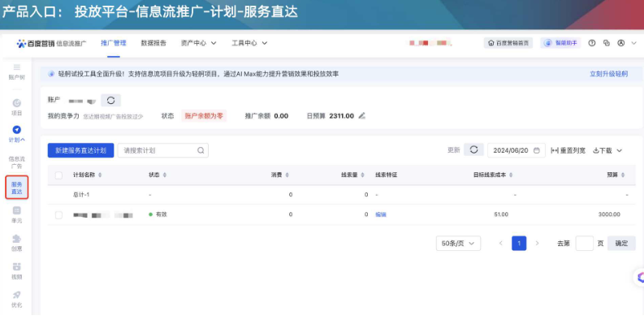Go to previous page arrow
The width and height of the screenshot is (644, 320).
tap(500, 243)
